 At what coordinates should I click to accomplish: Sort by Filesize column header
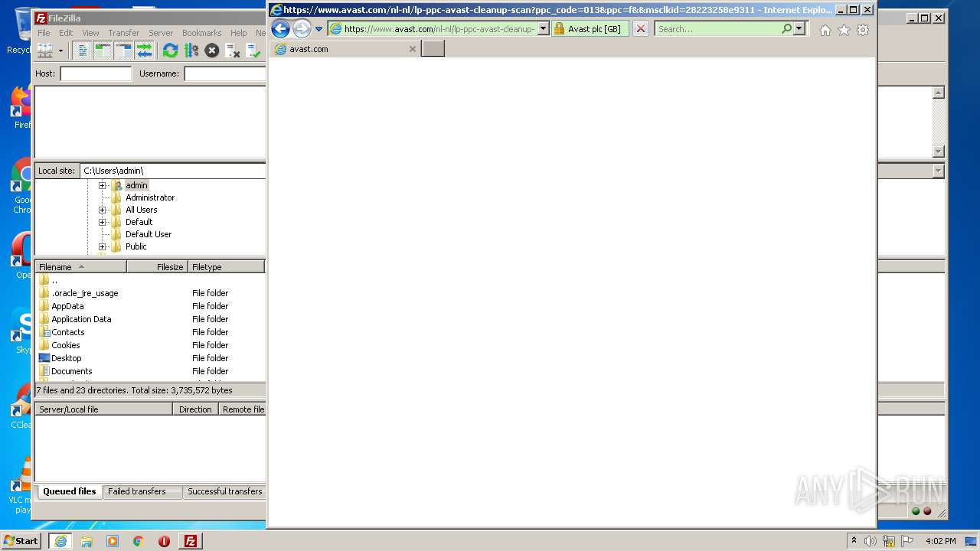click(157, 267)
